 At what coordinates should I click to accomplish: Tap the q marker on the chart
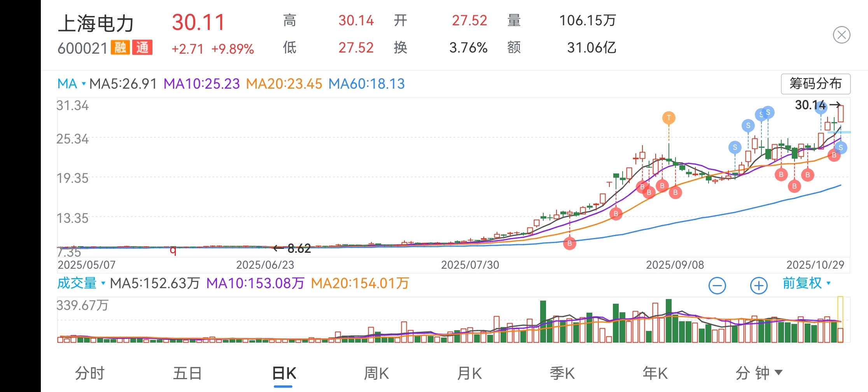click(173, 251)
